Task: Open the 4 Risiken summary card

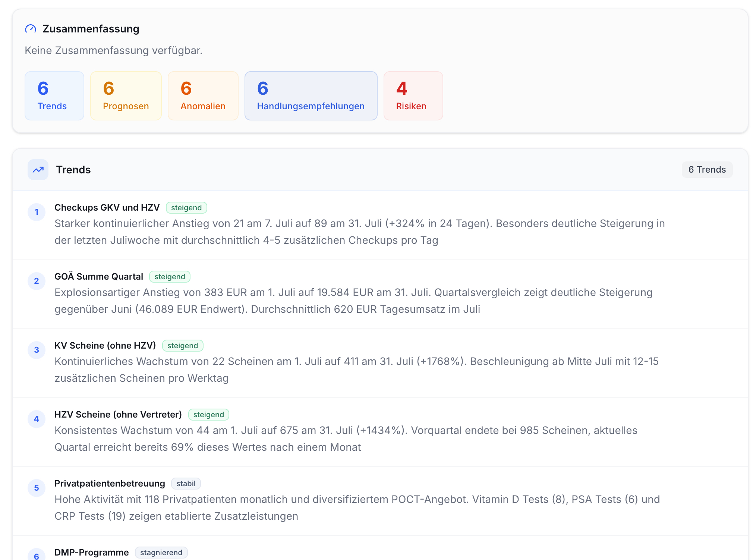Action: click(x=413, y=96)
